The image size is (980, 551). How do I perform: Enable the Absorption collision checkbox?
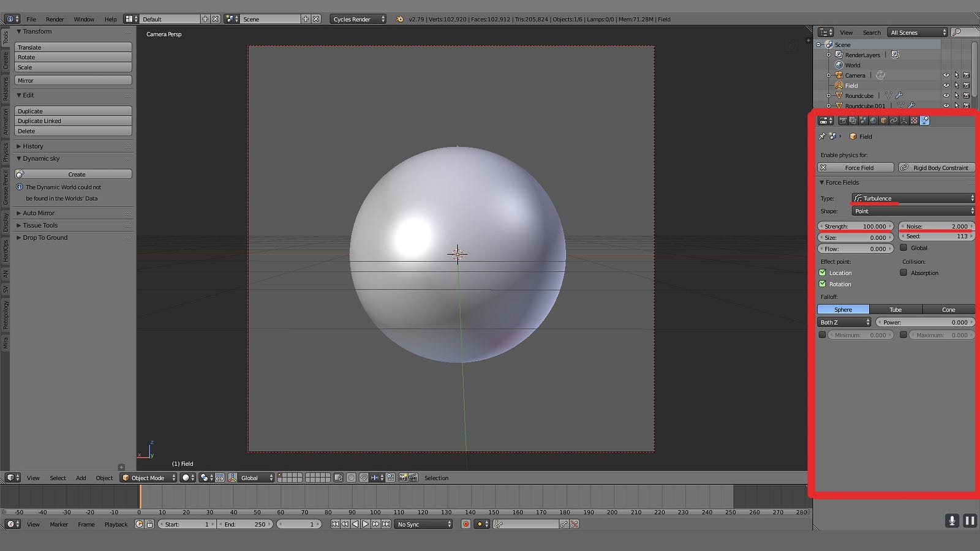pyautogui.click(x=903, y=273)
